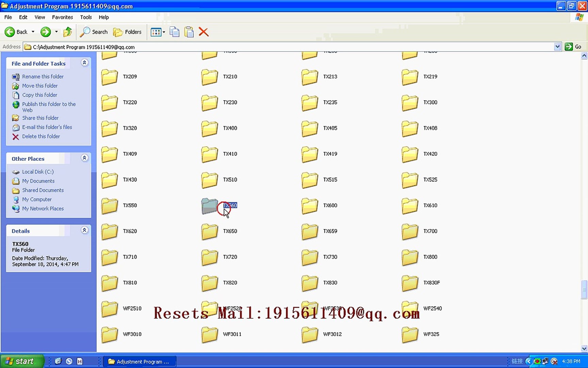Viewport: 588px width, 368px height.
Task: Select the TX600 folder icon
Action: pos(310,206)
